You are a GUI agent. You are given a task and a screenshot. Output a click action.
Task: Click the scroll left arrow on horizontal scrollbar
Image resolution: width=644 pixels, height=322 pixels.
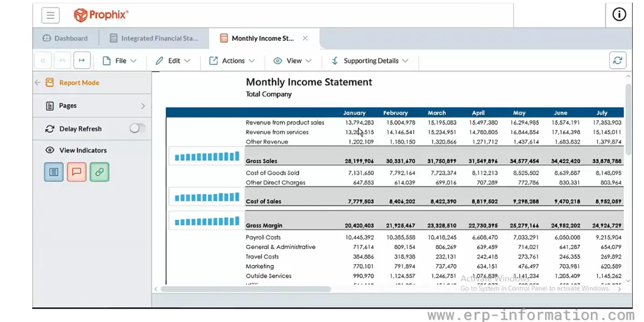pos(156,289)
